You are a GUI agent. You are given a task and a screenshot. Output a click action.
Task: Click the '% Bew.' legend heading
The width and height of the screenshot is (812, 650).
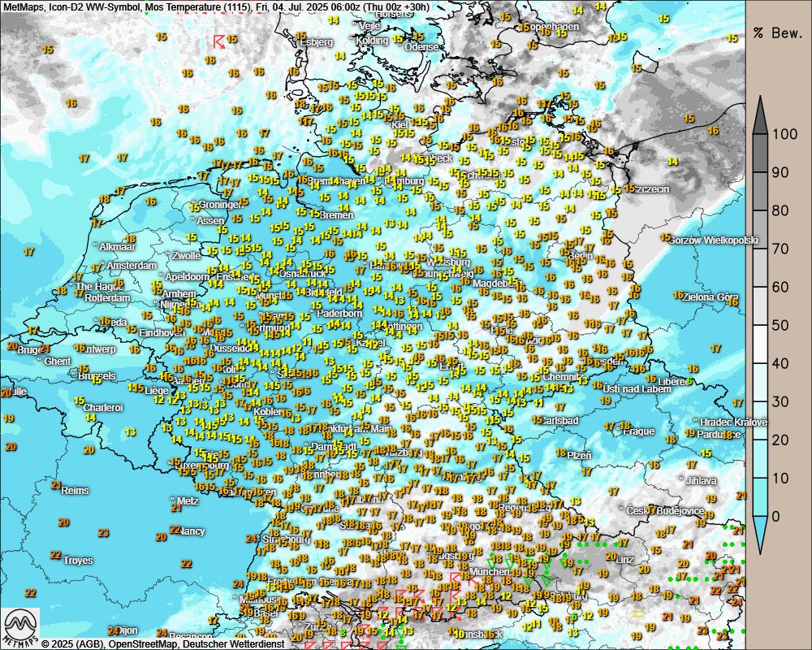coord(777,33)
